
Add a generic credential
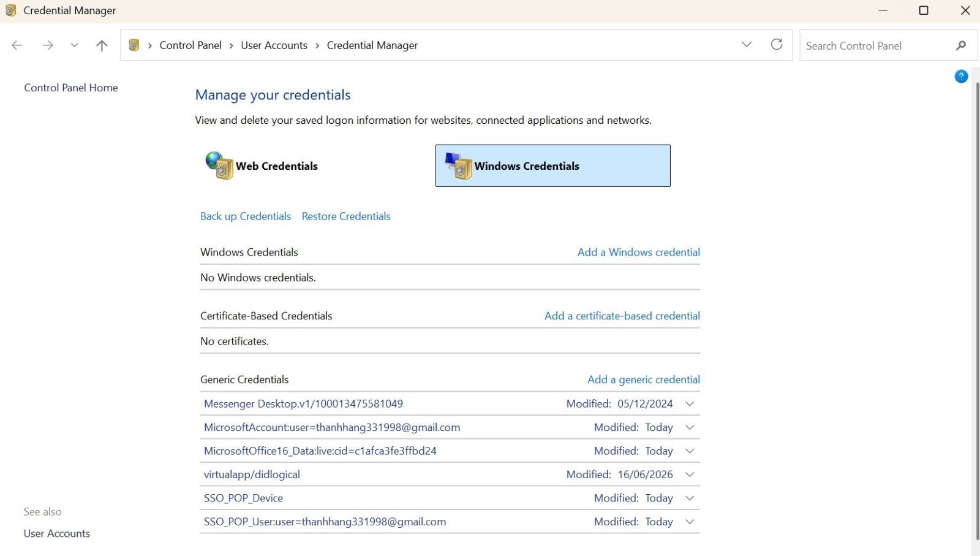point(644,379)
